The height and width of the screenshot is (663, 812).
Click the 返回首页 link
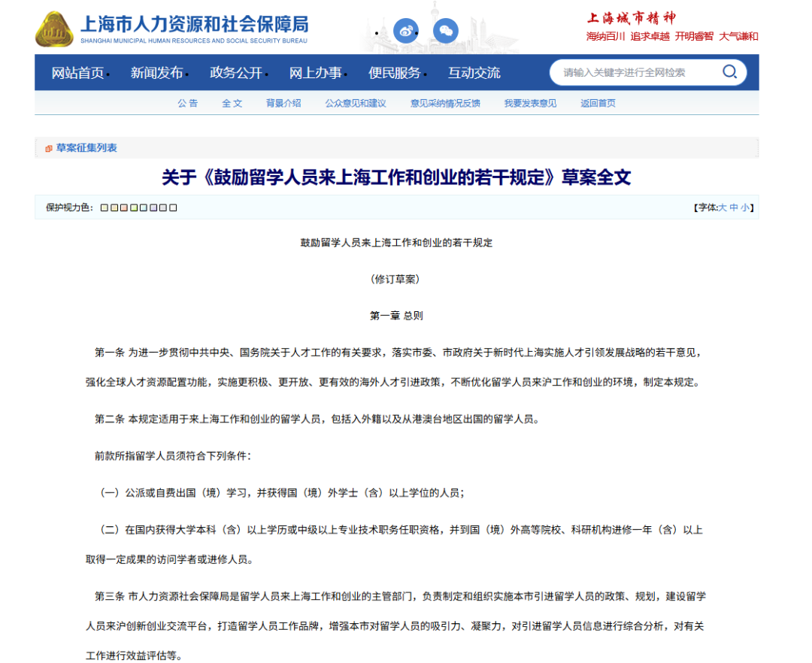(x=598, y=104)
